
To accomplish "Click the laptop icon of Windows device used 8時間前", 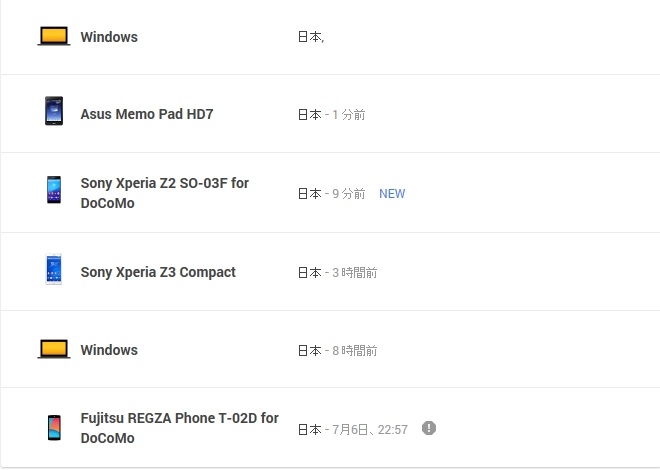I will (53, 349).
